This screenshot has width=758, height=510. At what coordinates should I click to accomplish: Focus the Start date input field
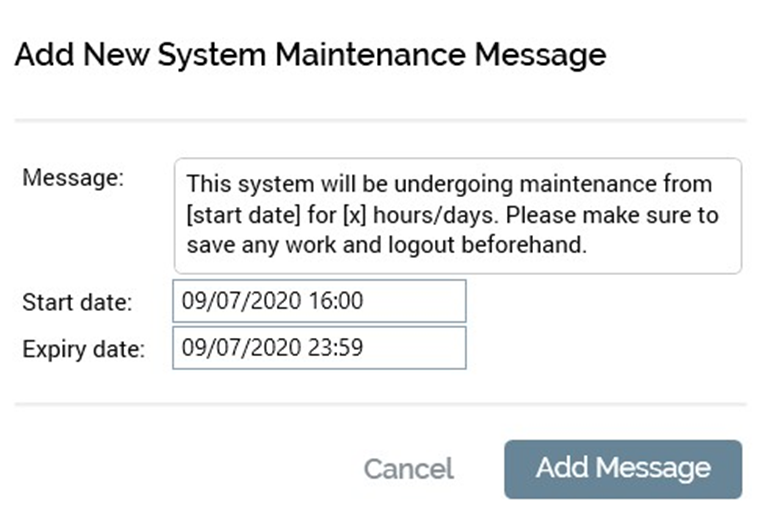coord(318,301)
